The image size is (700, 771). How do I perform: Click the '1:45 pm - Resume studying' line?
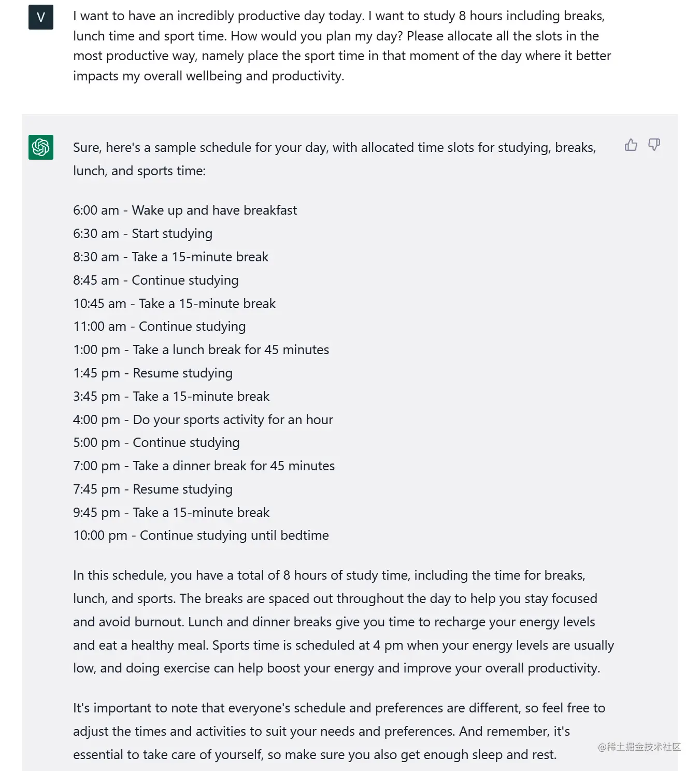click(x=152, y=373)
